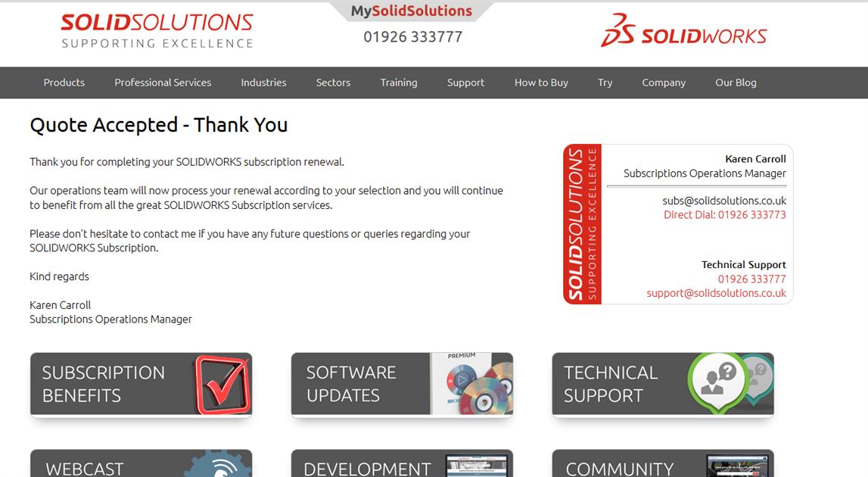
Task: Open the Products menu
Action: pos(64,83)
